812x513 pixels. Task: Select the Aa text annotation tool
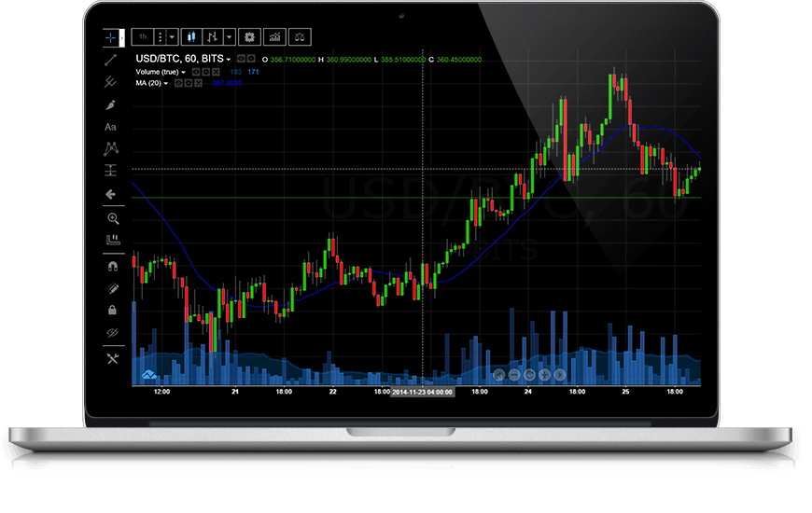tap(111, 127)
